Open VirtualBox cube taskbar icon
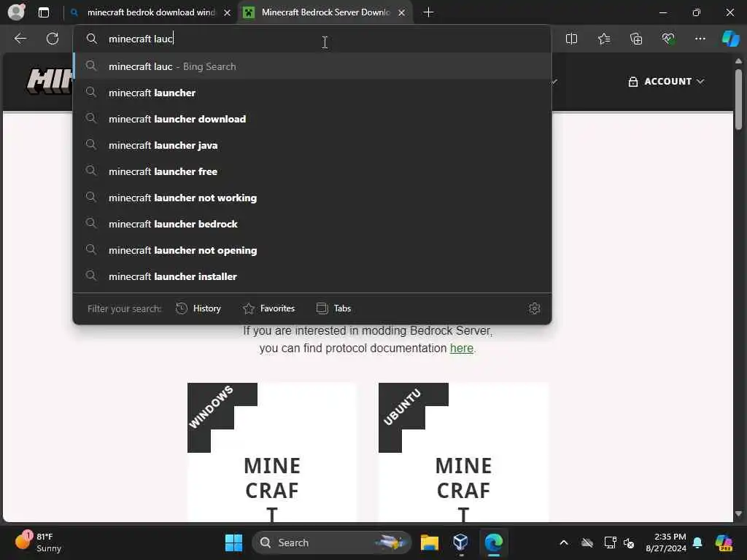 (x=461, y=542)
